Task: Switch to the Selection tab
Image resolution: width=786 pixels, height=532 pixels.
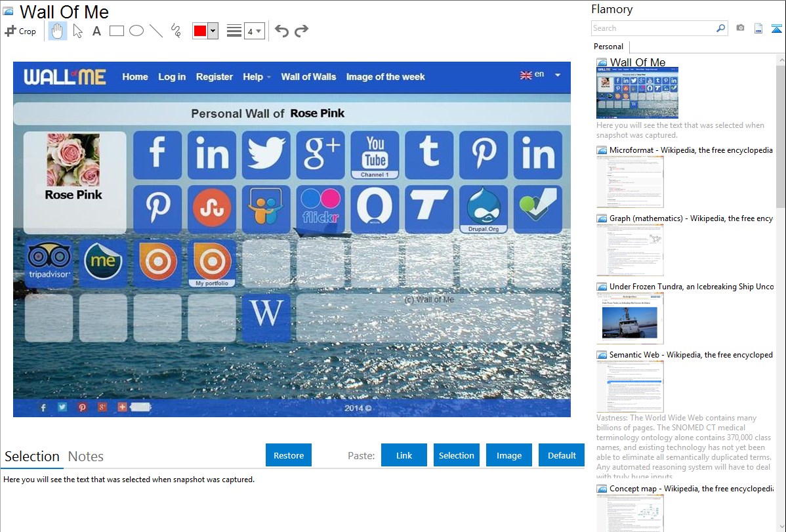Action: tap(32, 457)
